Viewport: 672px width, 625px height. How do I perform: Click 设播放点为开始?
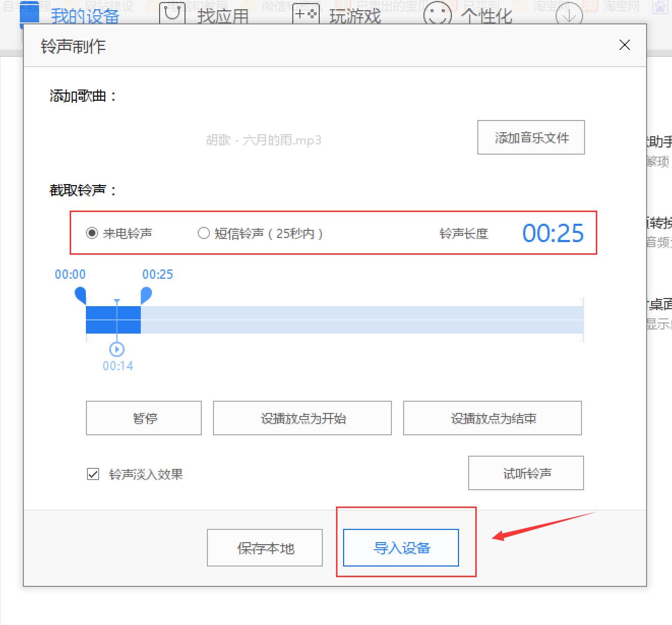coord(302,418)
